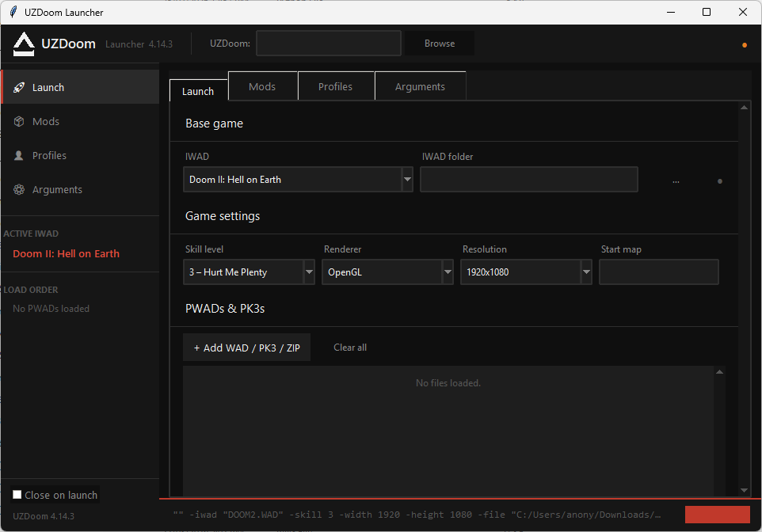The image size is (762, 532).
Task: Click the OpenGL renderer combo box
Action: tap(387, 272)
